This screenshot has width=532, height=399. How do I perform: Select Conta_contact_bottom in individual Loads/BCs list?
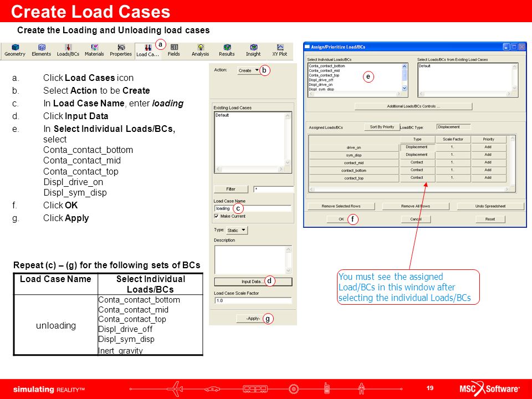pos(327,66)
